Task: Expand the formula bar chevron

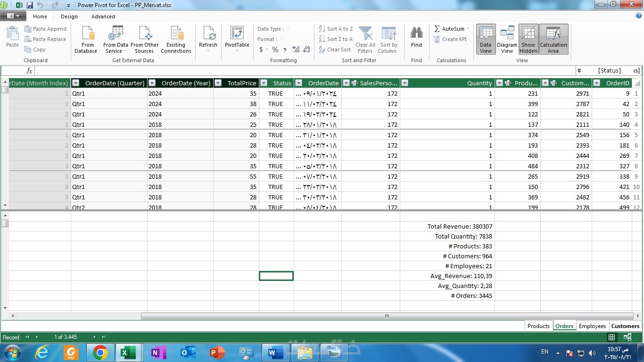Action: click(x=579, y=71)
